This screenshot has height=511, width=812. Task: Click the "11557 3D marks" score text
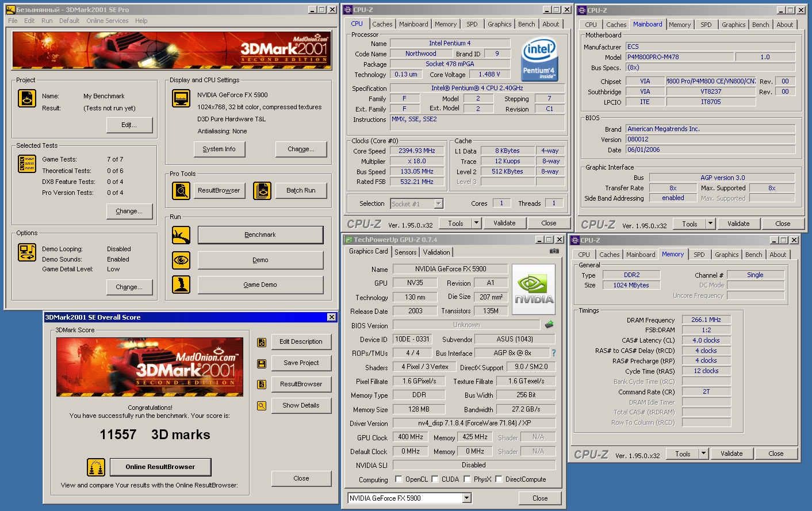155,435
